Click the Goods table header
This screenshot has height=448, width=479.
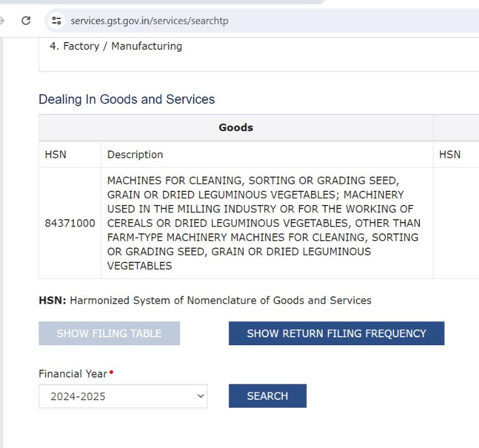(x=235, y=128)
